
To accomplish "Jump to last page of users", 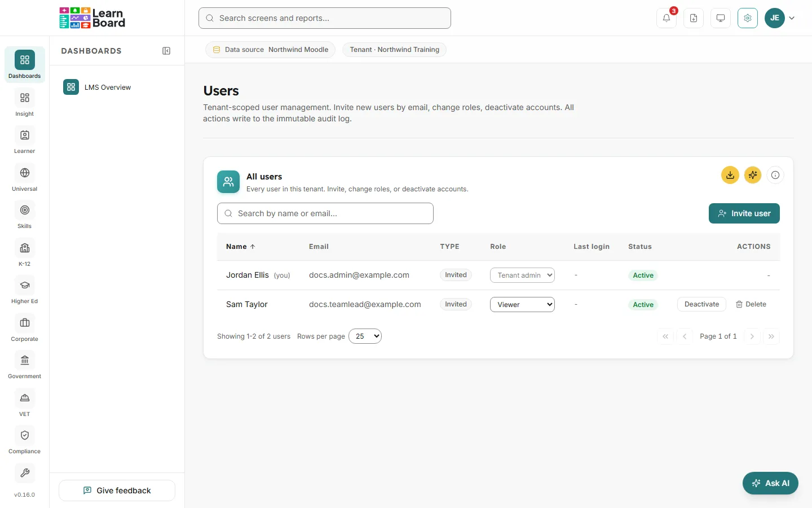I will (x=771, y=336).
